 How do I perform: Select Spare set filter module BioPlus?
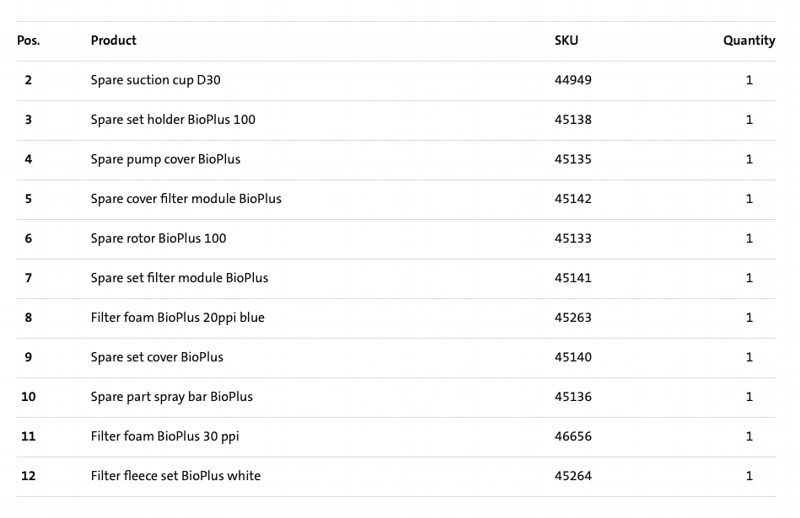coord(179,278)
